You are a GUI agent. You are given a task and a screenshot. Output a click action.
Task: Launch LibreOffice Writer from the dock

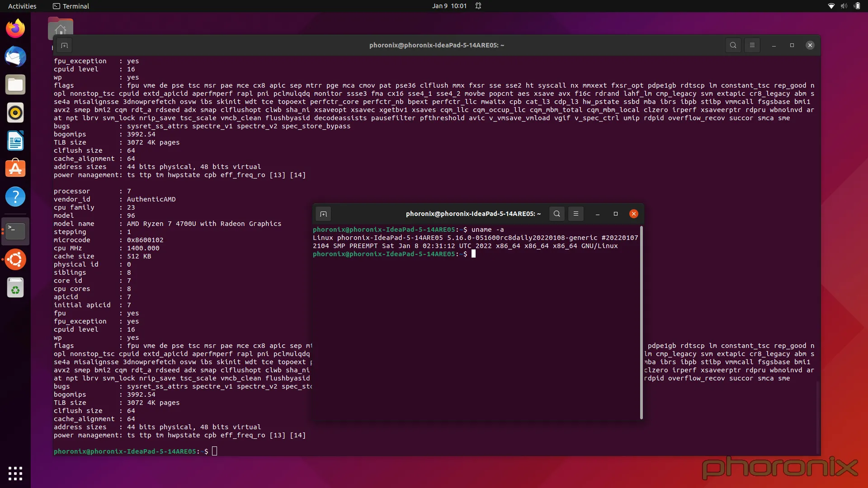click(x=15, y=141)
